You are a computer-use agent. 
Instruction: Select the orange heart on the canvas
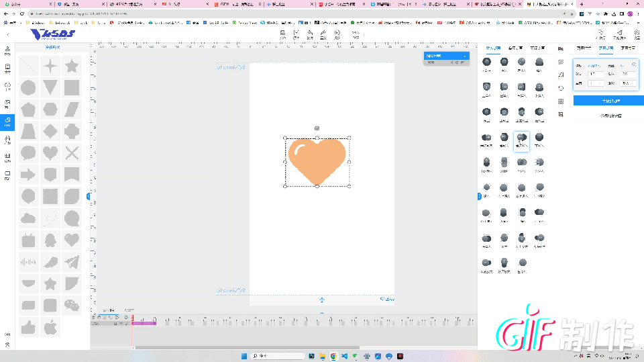pyautogui.click(x=317, y=162)
